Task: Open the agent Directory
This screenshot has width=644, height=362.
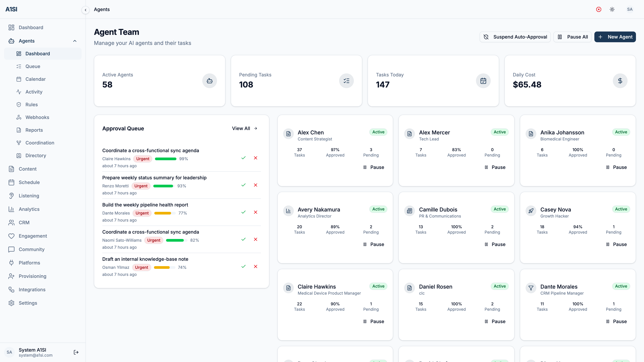Action: [x=42, y=156]
